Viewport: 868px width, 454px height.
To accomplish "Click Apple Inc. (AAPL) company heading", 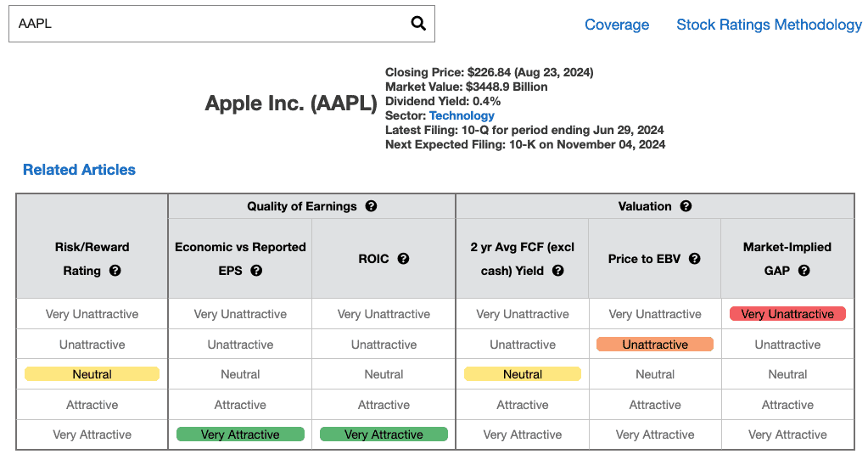I will click(291, 104).
